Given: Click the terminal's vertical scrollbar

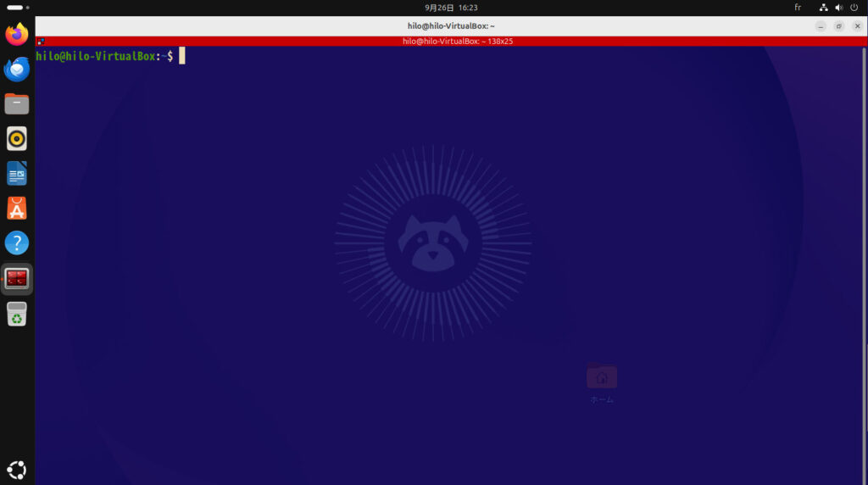Looking at the screenshot, I should (864, 265).
